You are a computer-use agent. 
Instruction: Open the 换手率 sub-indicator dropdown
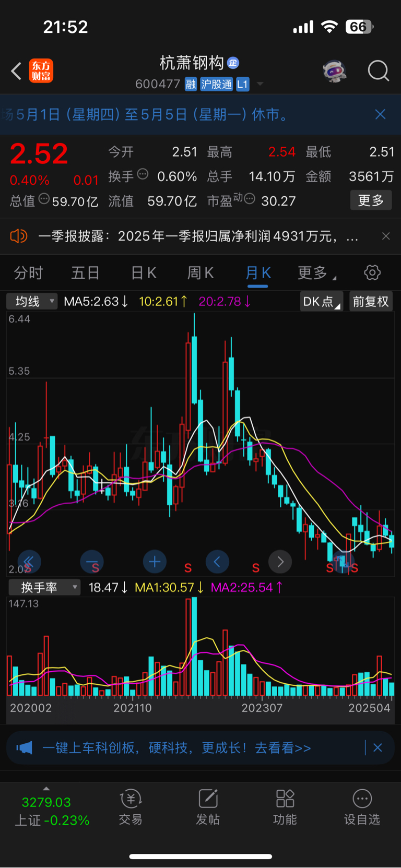[44, 587]
